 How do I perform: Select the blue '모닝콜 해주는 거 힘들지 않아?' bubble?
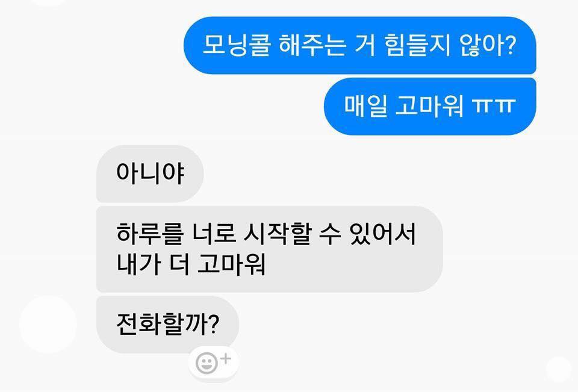(360, 45)
